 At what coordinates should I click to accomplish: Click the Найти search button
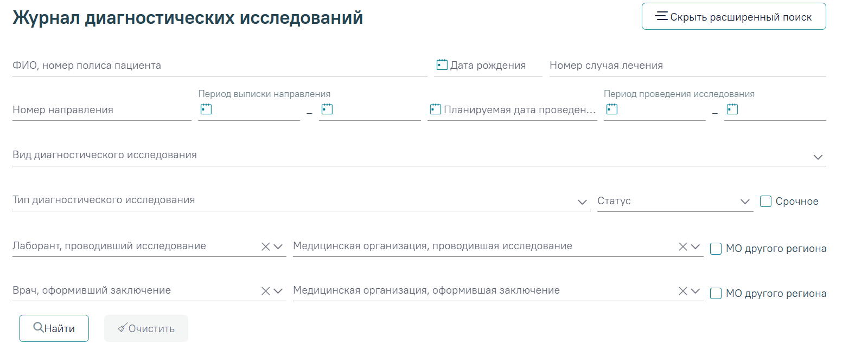54,328
